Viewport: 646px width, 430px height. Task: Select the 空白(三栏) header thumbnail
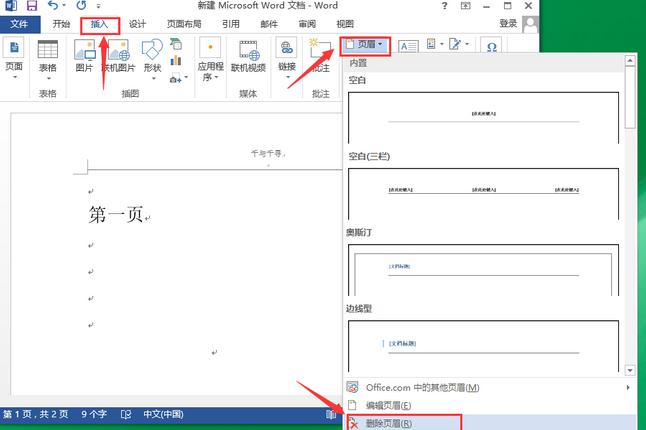click(483, 194)
